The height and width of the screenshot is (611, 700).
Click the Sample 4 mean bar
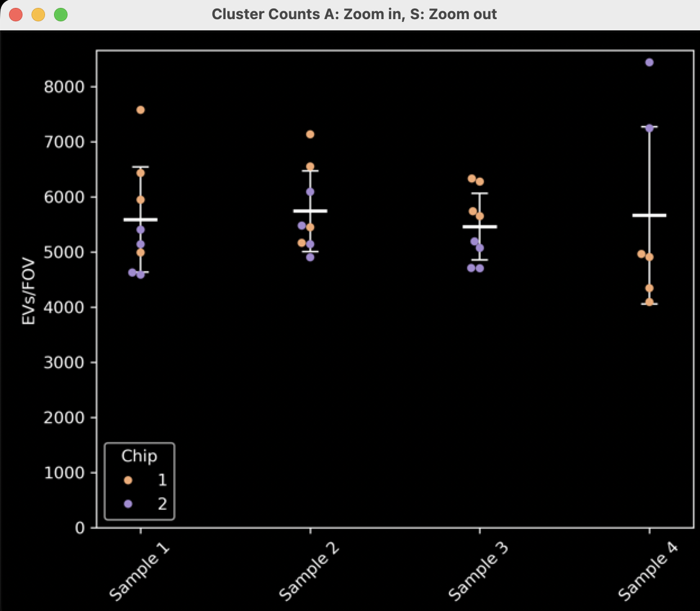[649, 215]
